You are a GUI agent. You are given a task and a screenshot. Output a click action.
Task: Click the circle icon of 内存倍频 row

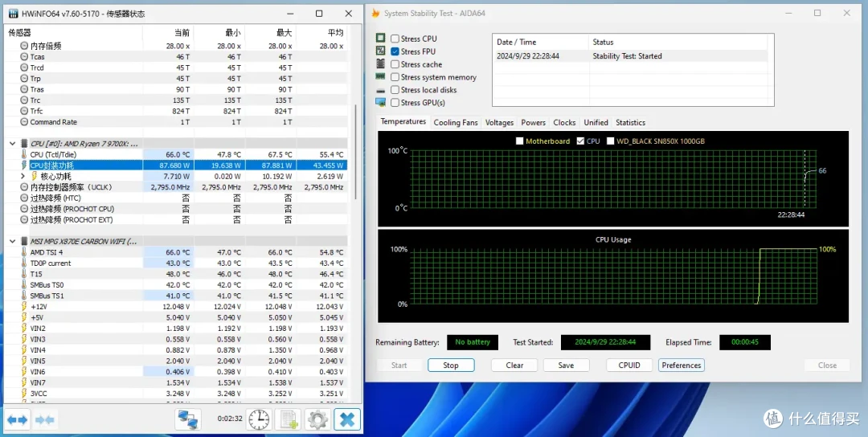pos(24,46)
